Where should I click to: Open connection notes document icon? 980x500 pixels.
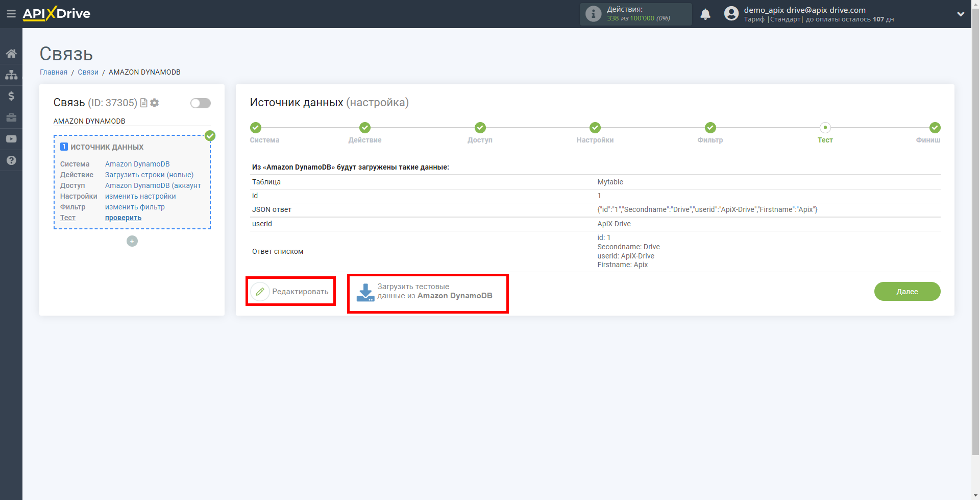(144, 103)
